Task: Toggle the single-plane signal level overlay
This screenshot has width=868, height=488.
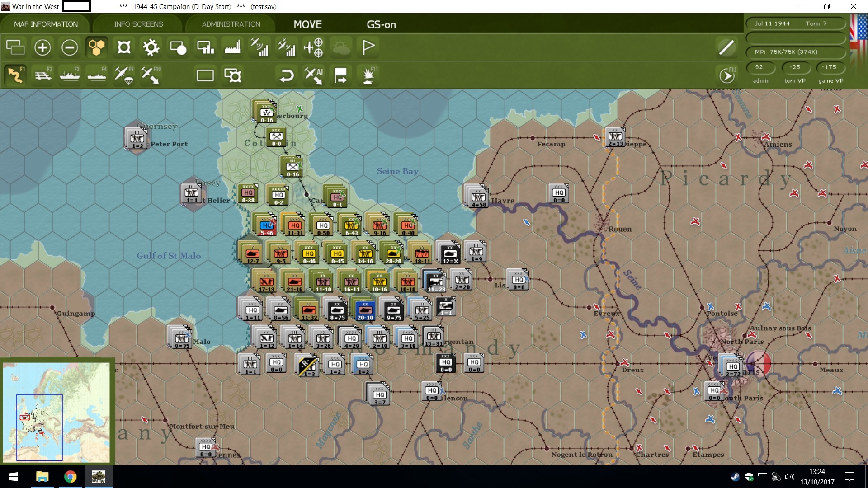Action: point(259,47)
